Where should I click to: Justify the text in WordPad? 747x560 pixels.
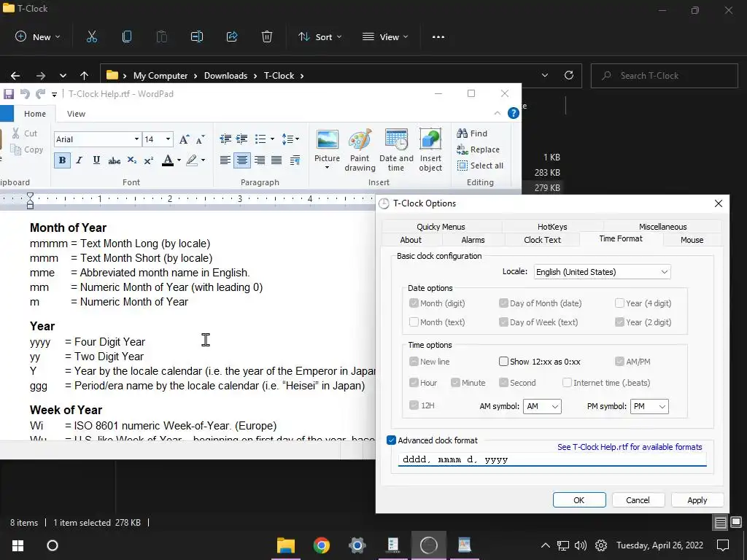(276, 160)
